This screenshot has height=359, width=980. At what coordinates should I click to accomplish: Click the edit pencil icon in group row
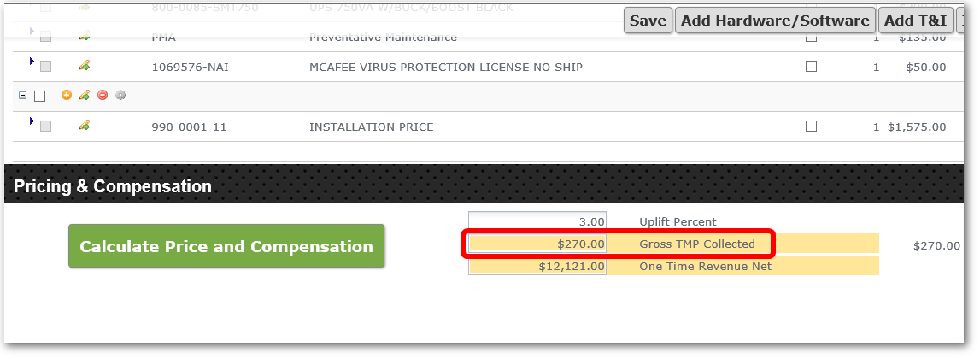(85, 95)
